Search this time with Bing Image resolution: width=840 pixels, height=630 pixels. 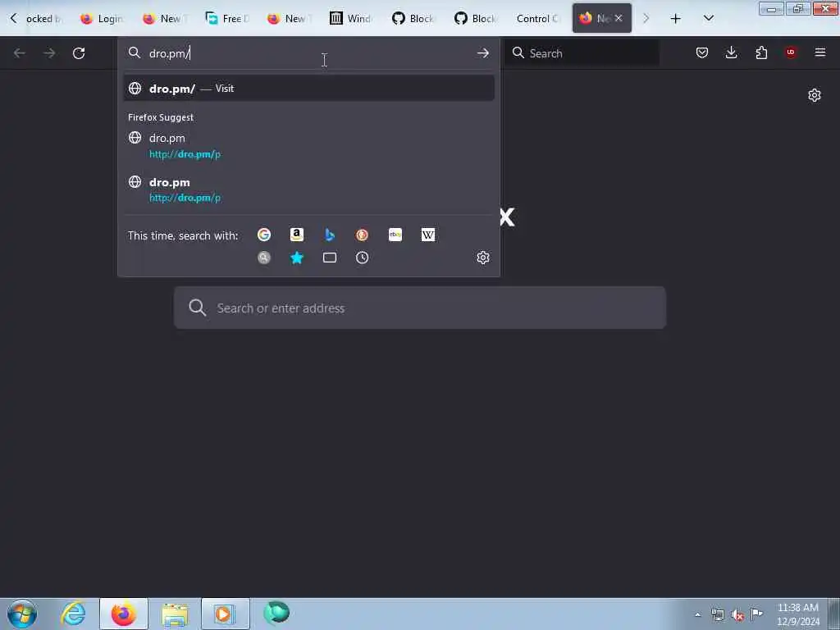[330, 235]
